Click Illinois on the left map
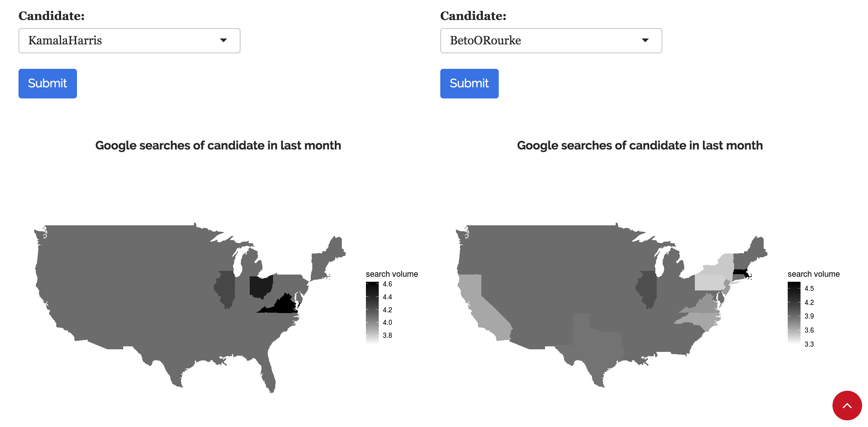This screenshot has height=427, width=868. (225, 289)
